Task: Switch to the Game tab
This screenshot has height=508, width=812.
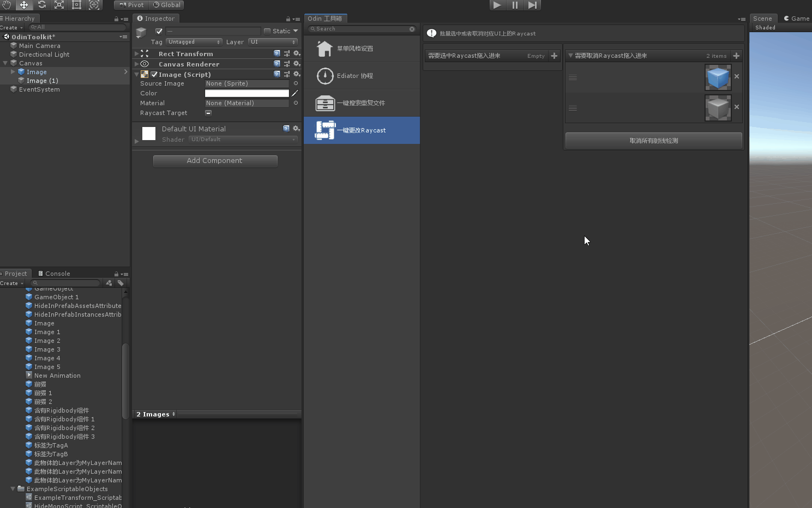Action: (796, 19)
